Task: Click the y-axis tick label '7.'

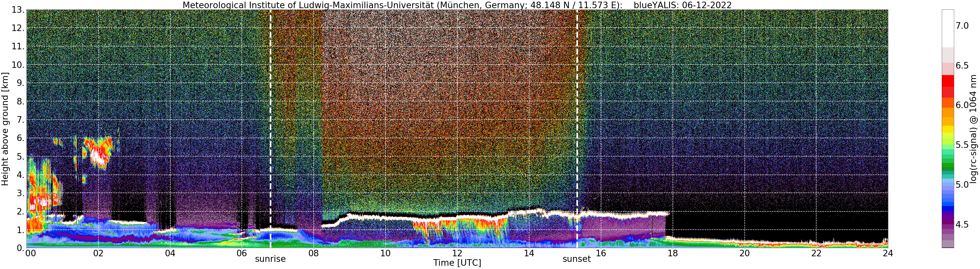Action: pyautogui.click(x=21, y=120)
